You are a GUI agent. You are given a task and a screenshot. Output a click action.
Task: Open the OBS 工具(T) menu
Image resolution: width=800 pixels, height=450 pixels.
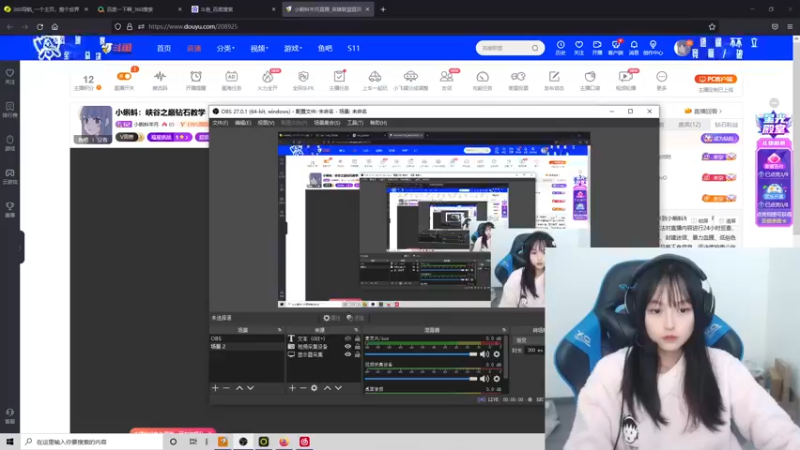pos(355,123)
